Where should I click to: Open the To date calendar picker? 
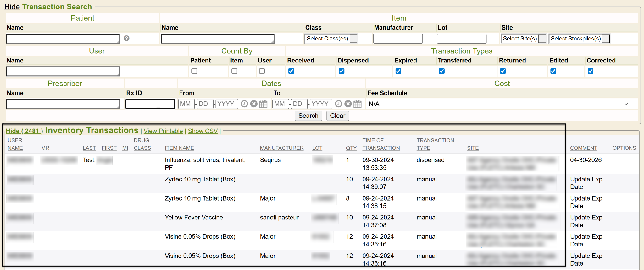(358, 104)
